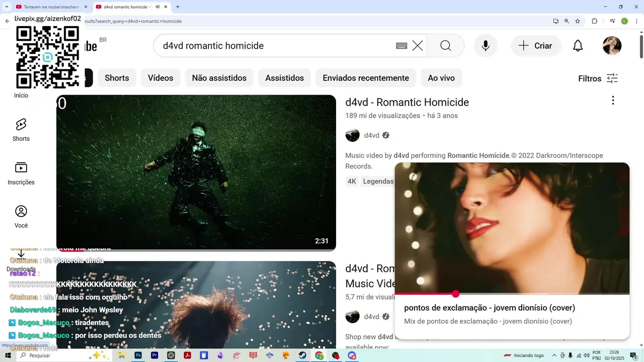
Task: Open the tab search dropdown arrow
Action: click(7, 7)
